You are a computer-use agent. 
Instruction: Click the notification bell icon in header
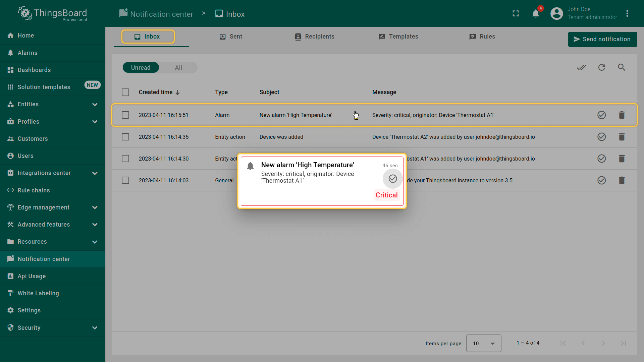tap(536, 14)
